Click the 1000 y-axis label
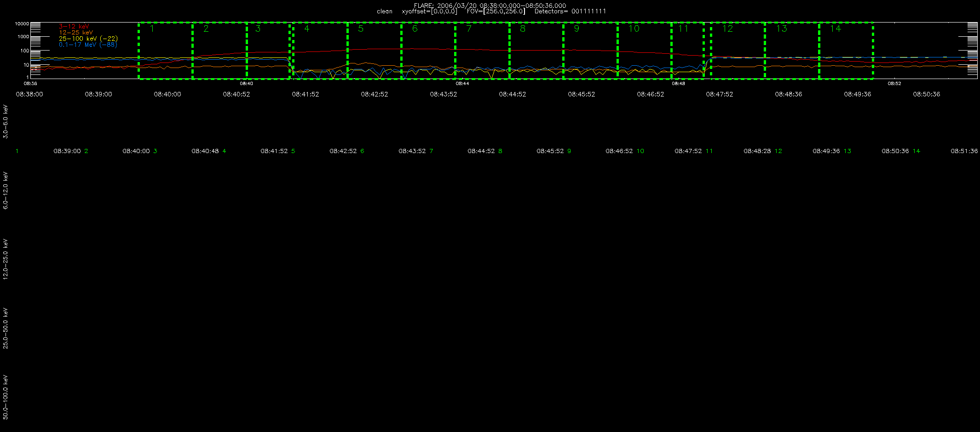The image size is (980, 432). 23,36
